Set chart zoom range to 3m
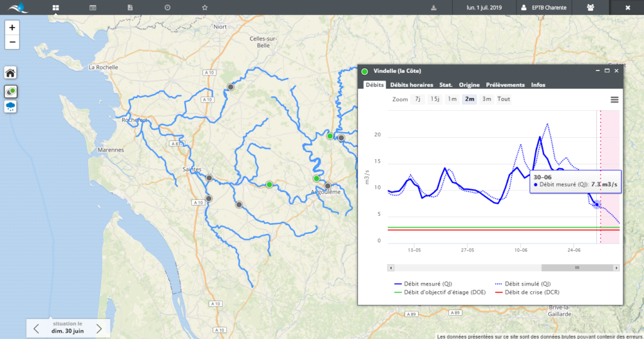 487,99
